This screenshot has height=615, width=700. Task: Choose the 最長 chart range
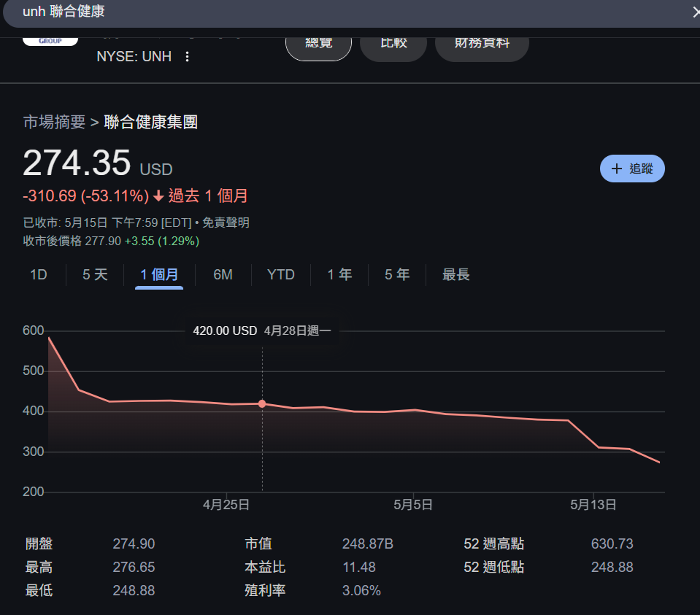(x=455, y=275)
